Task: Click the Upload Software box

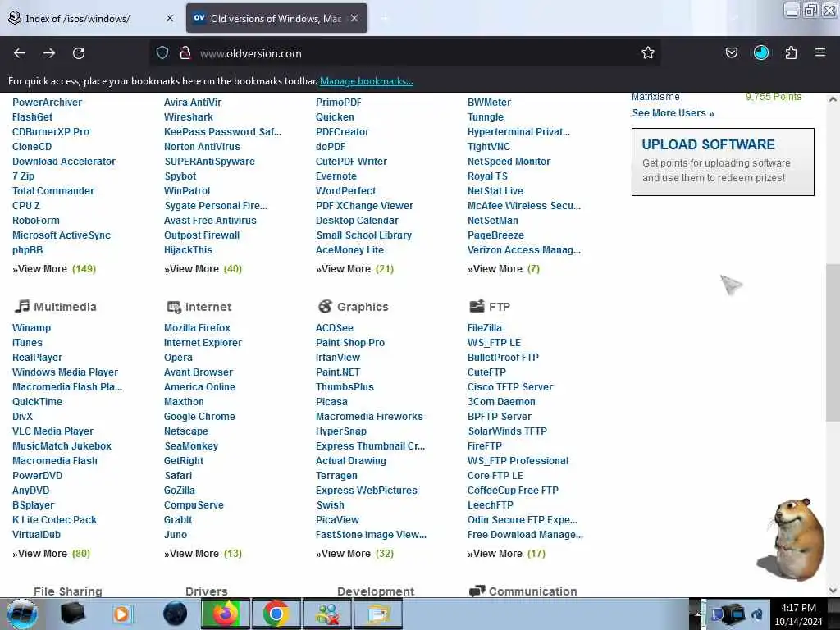Action: pos(723,162)
